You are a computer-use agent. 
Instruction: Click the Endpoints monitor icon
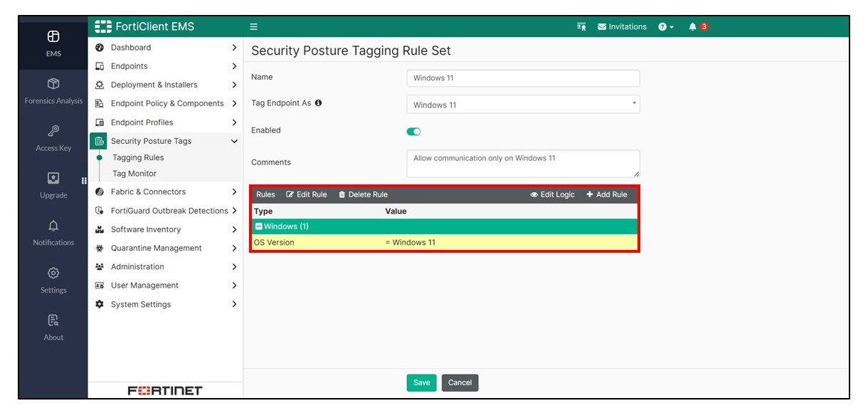tap(100, 66)
